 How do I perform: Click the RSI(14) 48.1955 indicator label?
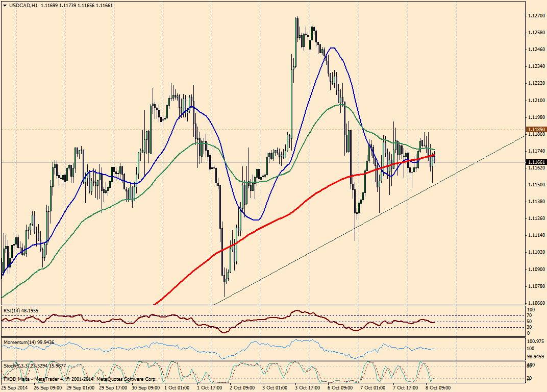coord(21,310)
